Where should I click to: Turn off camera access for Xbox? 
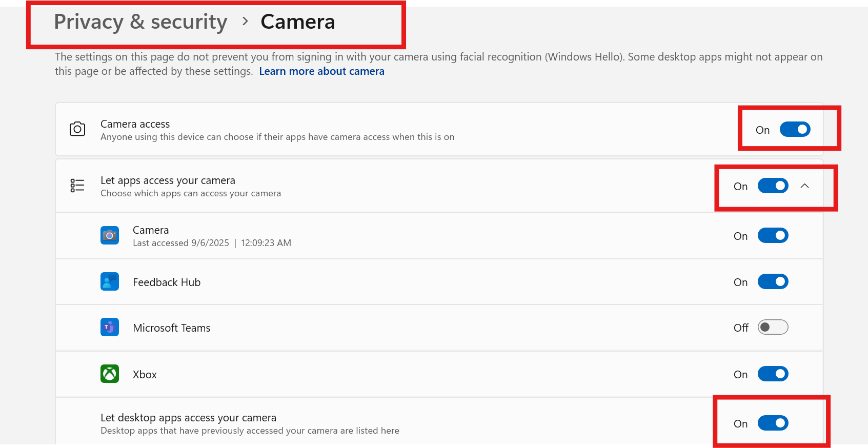773,374
